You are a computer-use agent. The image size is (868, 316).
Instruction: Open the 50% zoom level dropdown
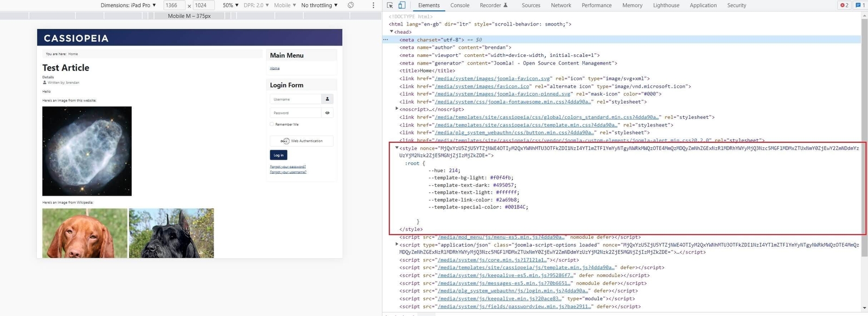pos(231,5)
